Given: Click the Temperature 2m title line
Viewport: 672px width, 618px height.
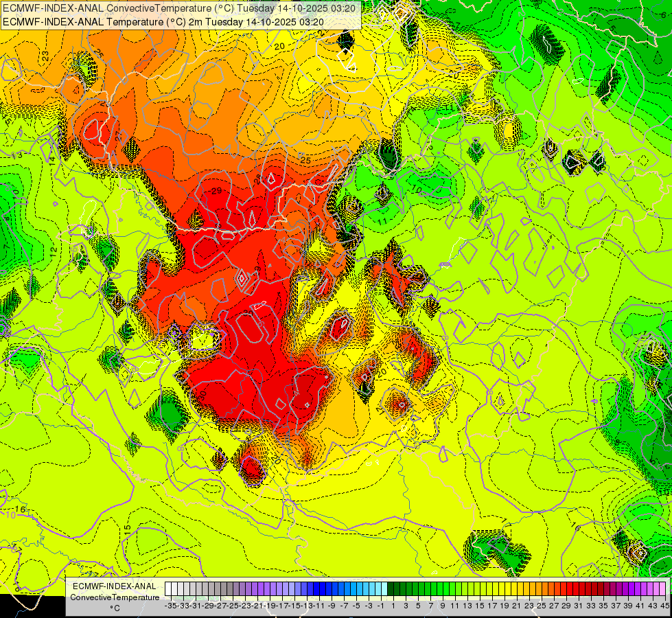Looking at the screenshot, I should tap(163, 22).
